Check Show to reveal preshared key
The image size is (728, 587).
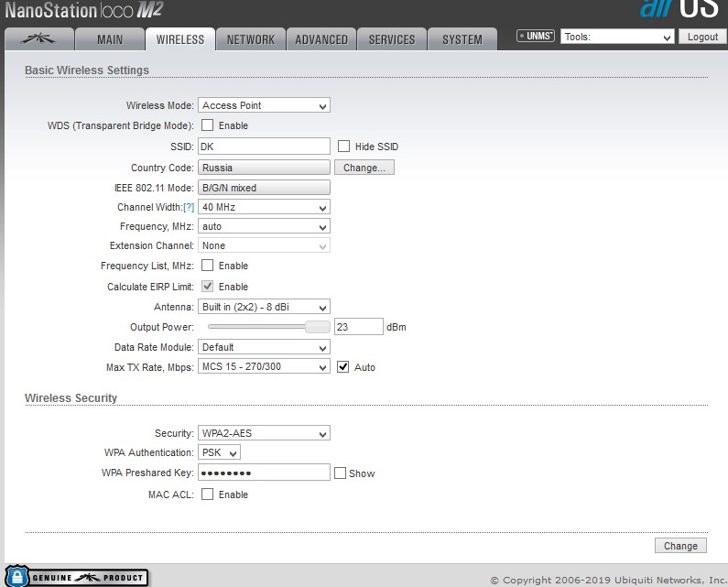click(340, 473)
